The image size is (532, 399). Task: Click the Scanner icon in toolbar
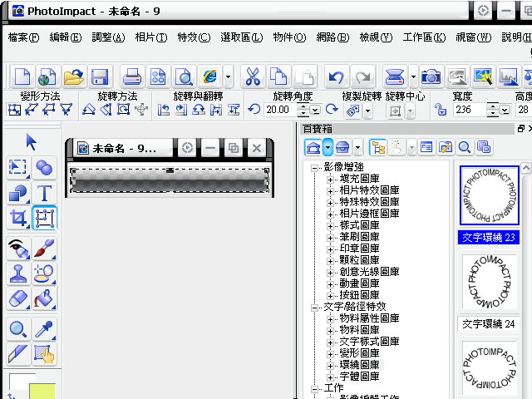395,76
